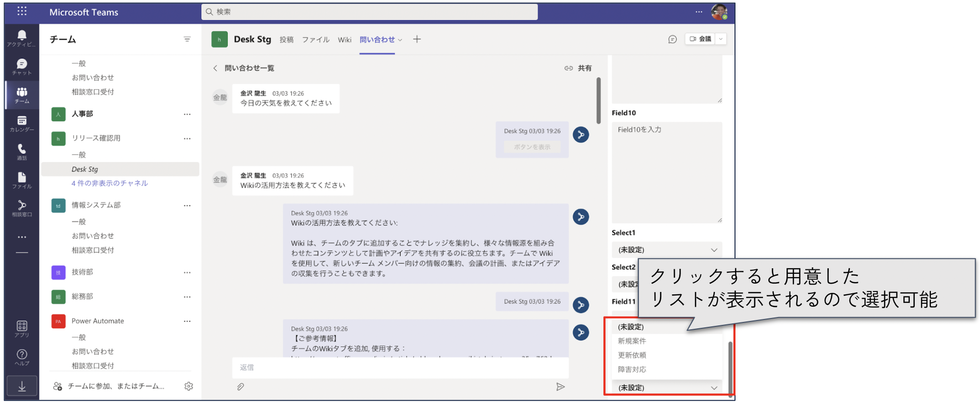Switch to ファイル tab
This screenshot has height=403, width=980.
click(x=316, y=40)
